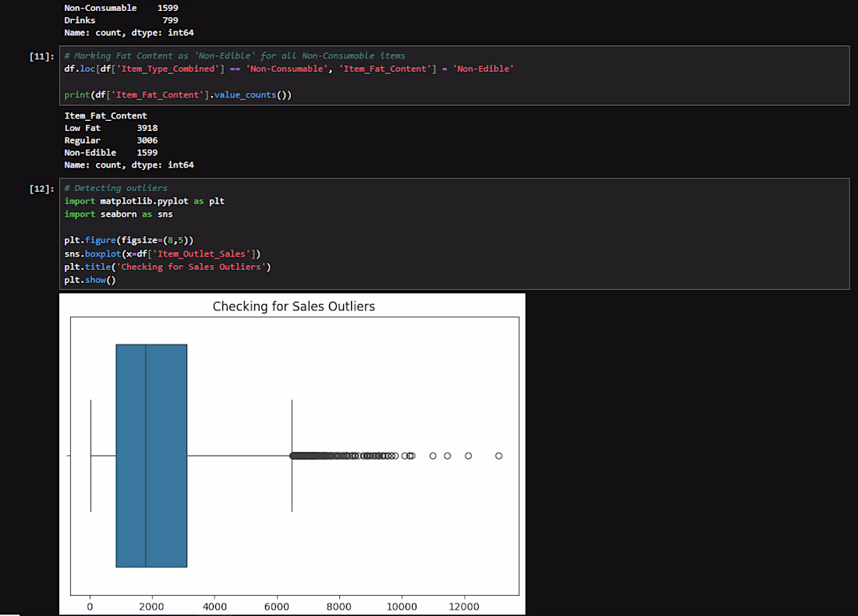858x616 pixels.
Task: Click the x-axis label '10000'
Action: coord(402,607)
